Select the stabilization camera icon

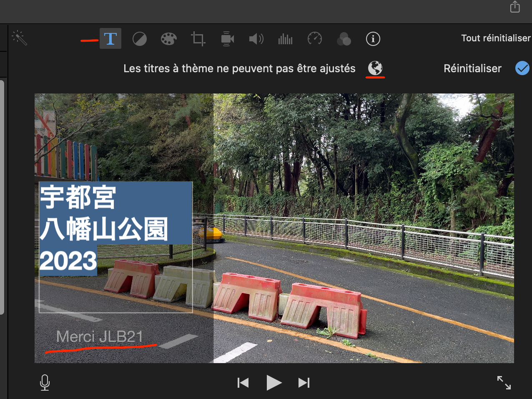point(227,38)
